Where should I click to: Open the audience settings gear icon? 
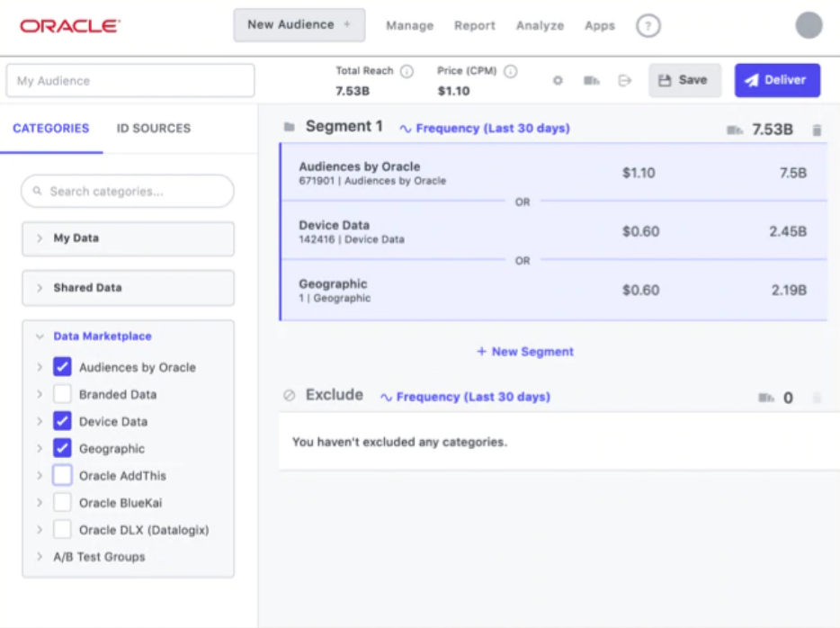[x=558, y=80]
